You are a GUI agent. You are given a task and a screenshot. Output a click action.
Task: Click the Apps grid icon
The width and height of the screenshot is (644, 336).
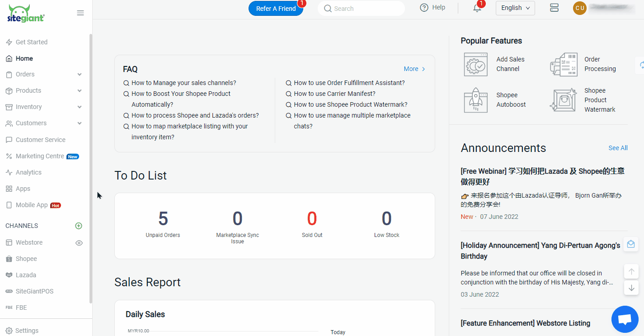pyautogui.click(x=9, y=189)
